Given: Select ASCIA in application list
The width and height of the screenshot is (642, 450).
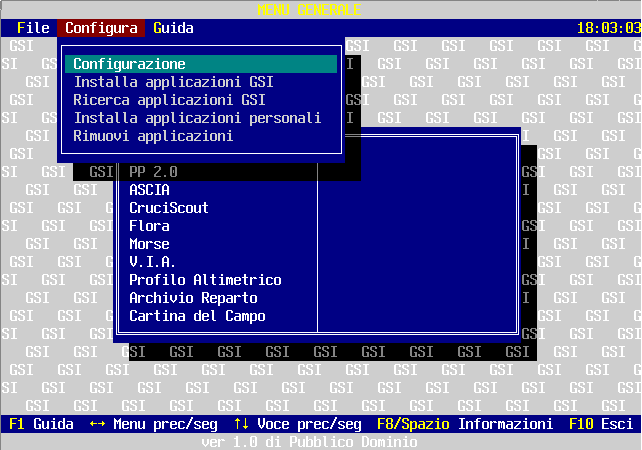Looking at the screenshot, I should pos(149,190).
